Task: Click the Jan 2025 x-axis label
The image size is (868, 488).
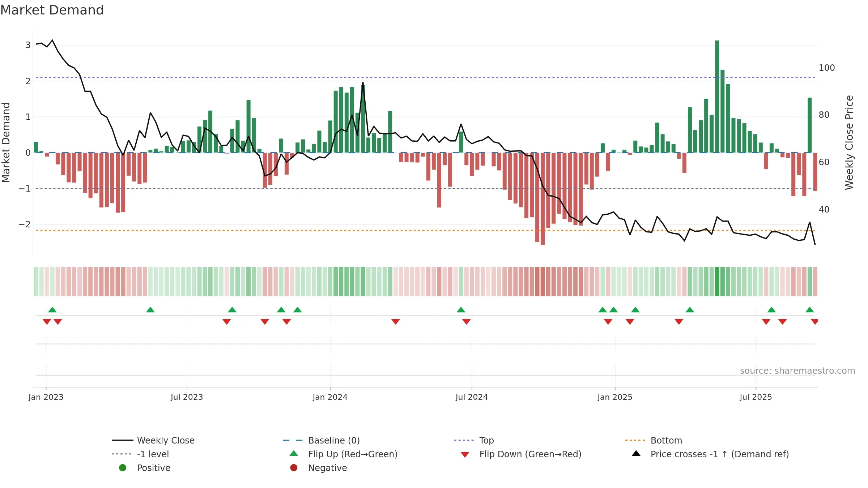Action: point(615,397)
